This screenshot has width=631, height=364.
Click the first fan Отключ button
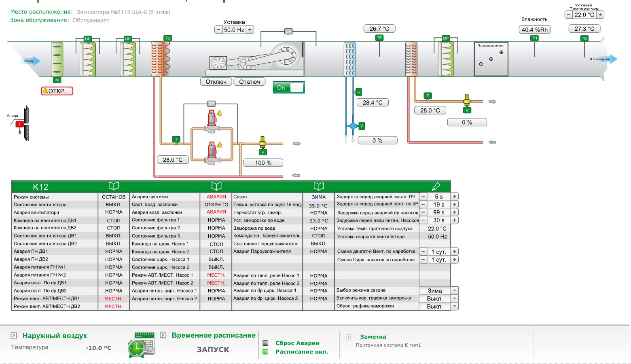point(216,82)
